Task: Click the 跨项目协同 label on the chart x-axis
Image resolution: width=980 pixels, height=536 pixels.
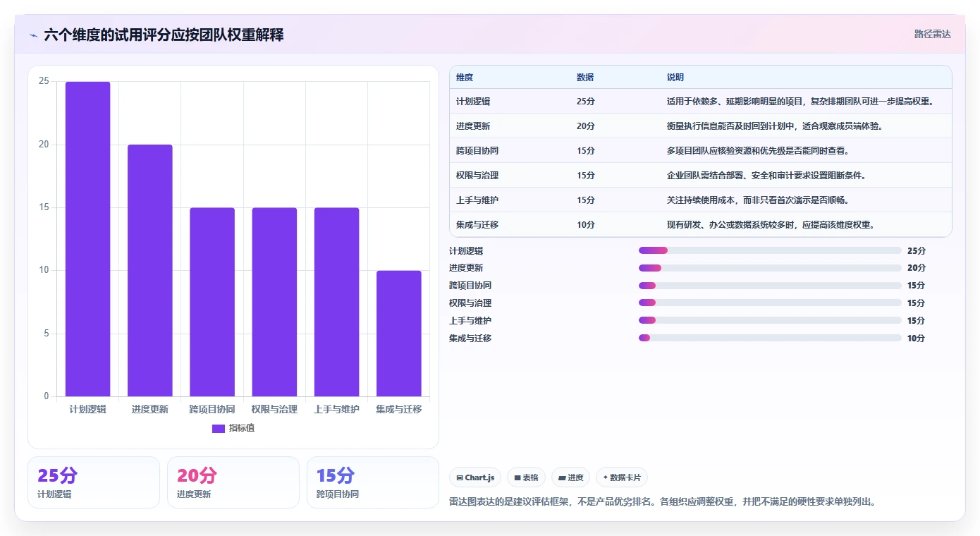Action: coord(212,409)
